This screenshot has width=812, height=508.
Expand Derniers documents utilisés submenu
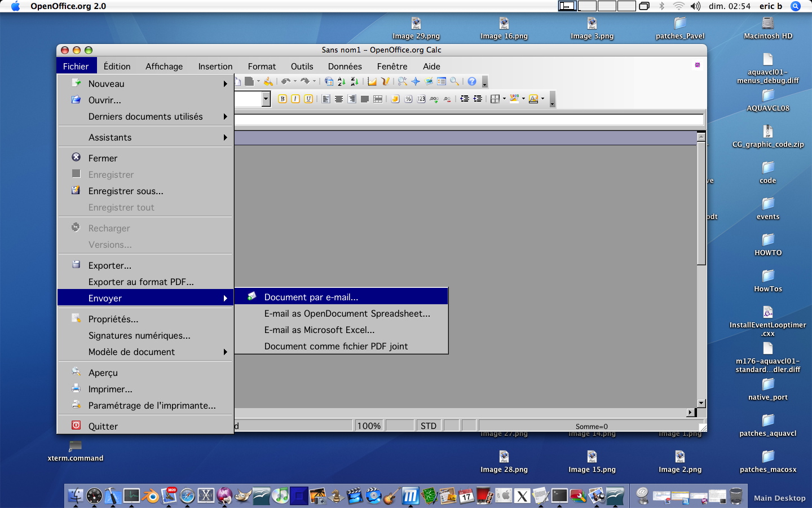(225, 116)
